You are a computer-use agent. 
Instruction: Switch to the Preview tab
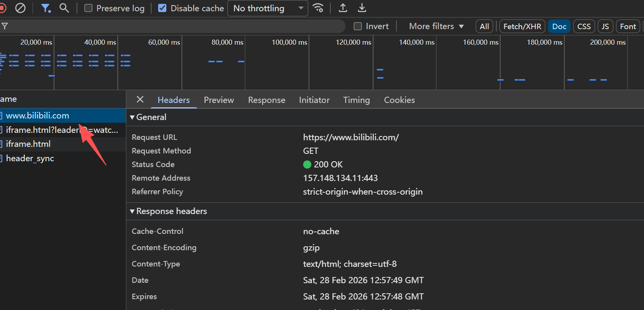tap(219, 100)
